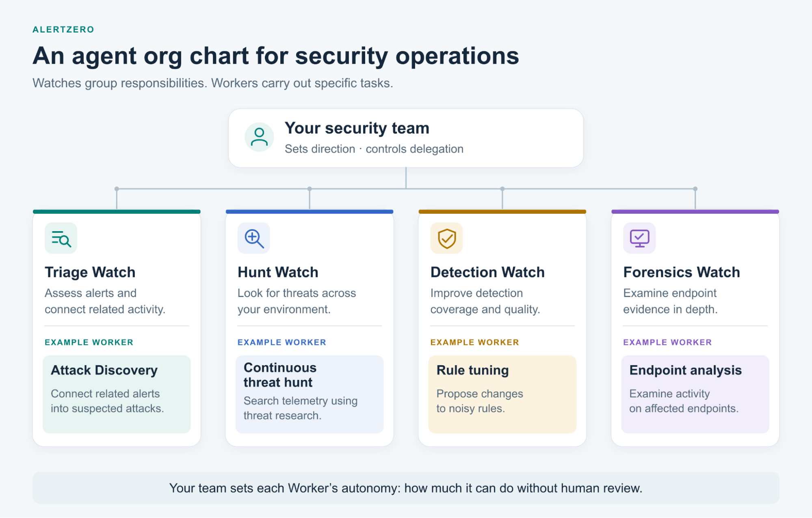The height and width of the screenshot is (518, 812).
Task: Click 'Sets direction · controls delegation' text
Action: click(x=374, y=149)
